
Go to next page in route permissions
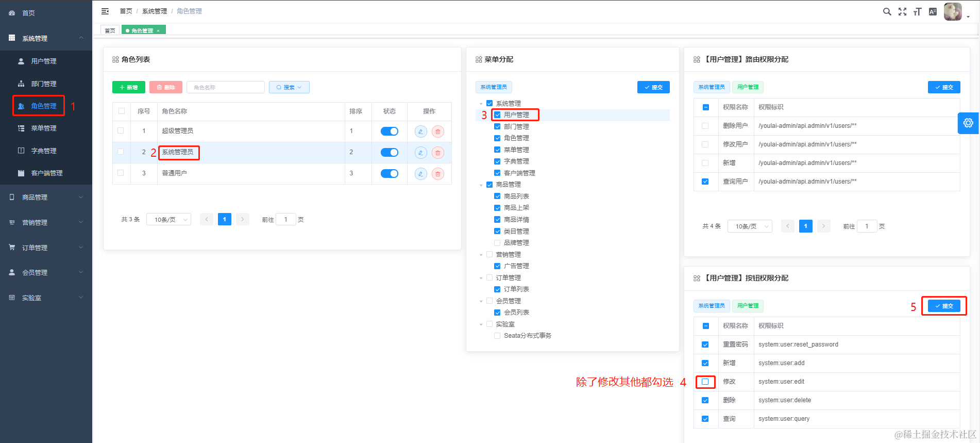823,226
